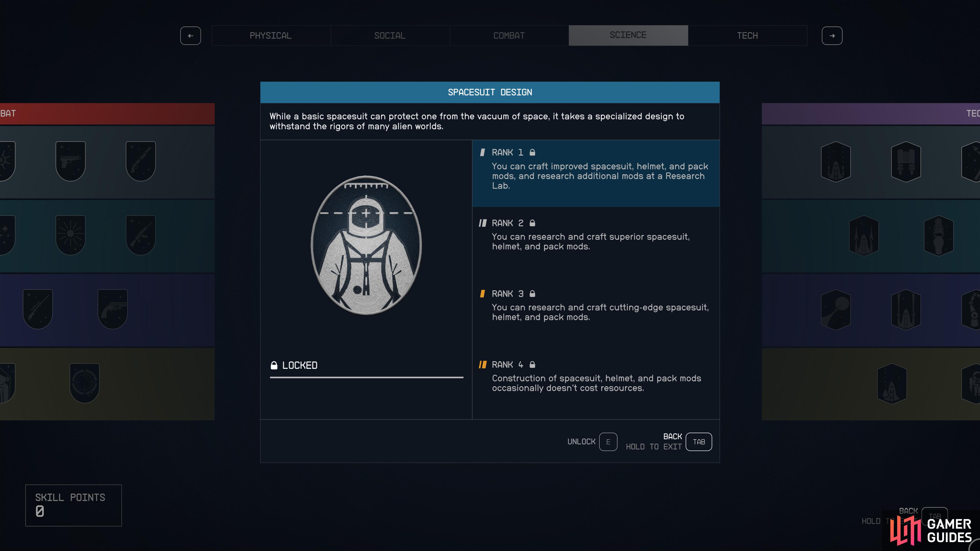Click the Rank 2 lock icon
Screen dimensions: 980x551
(x=532, y=223)
